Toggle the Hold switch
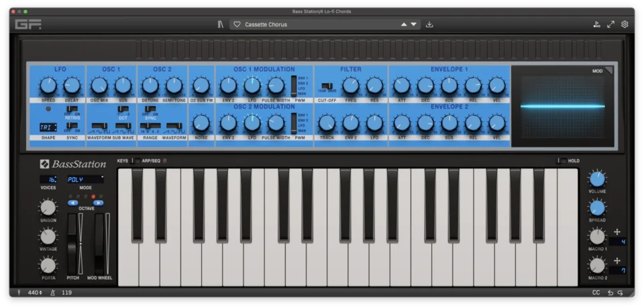 point(561,161)
